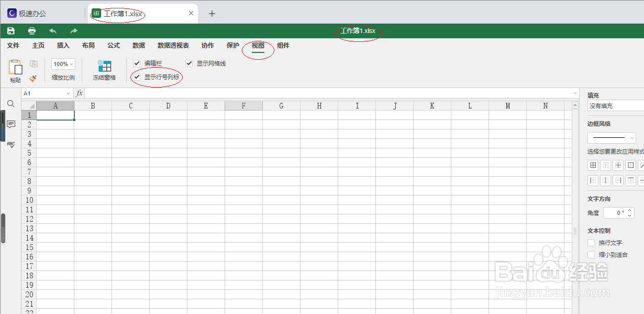Screen dimensions: 644x314
Task: Apply inside borders icon in first row
Action: 618,165
